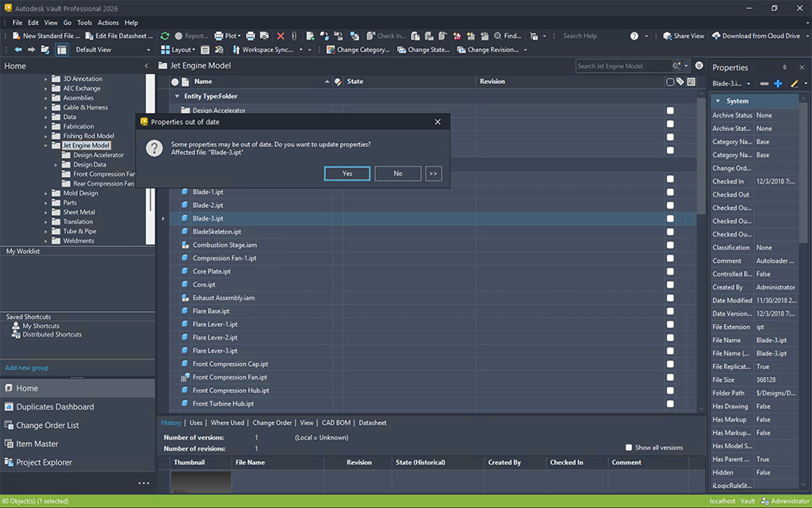Click the Forward navigation arrow

(x=32, y=50)
